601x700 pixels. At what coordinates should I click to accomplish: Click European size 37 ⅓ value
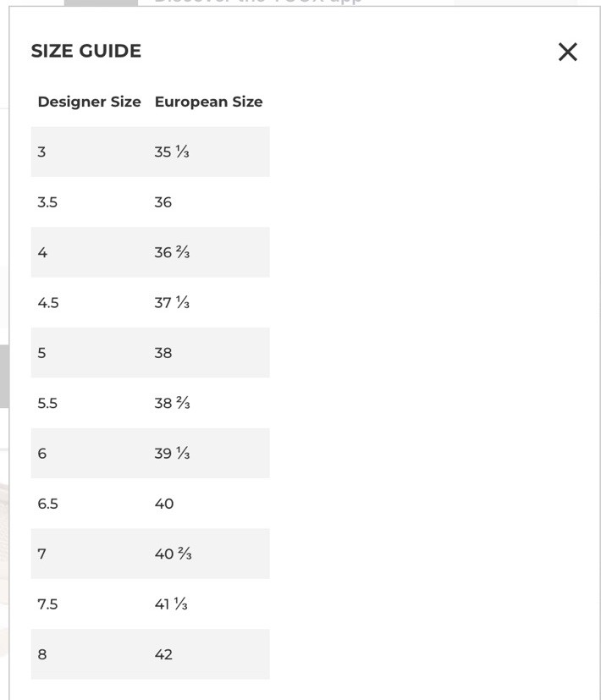tap(171, 303)
